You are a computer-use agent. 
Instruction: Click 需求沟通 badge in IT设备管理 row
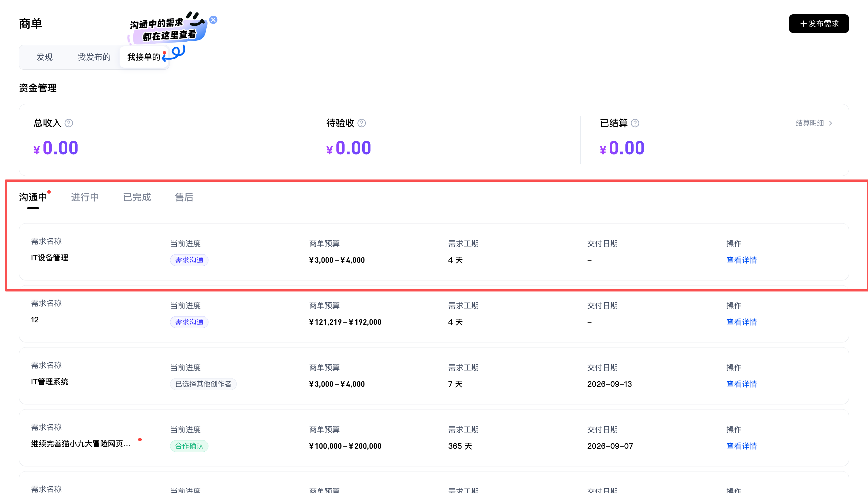point(189,260)
